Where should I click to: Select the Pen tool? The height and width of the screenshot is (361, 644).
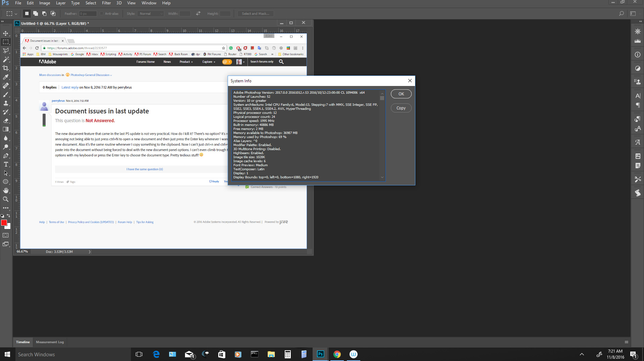point(6,155)
